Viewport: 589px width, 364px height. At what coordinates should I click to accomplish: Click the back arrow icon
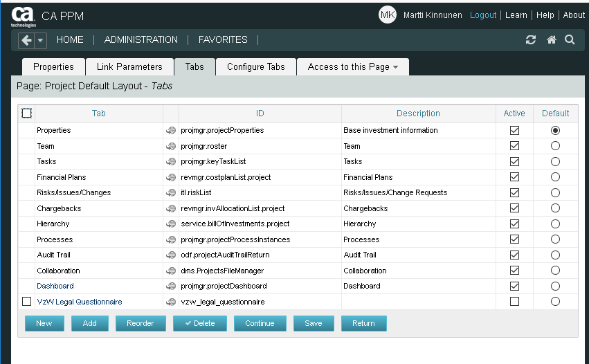tap(26, 40)
